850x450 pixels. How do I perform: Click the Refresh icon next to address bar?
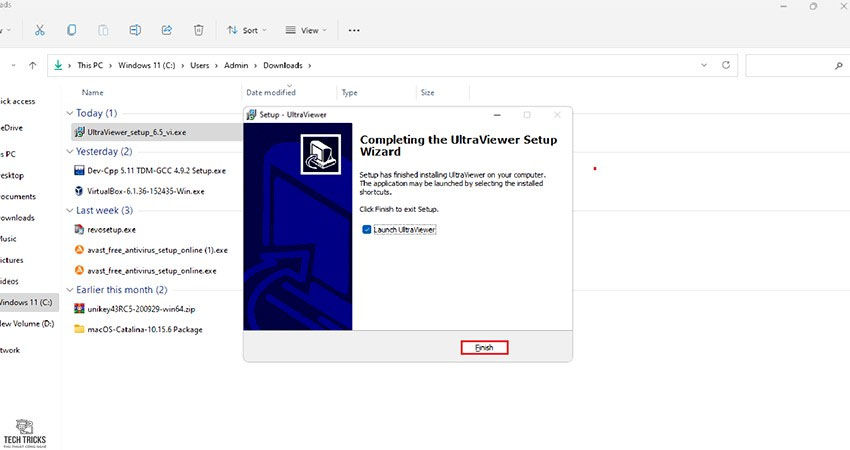(x=726, y=65)
